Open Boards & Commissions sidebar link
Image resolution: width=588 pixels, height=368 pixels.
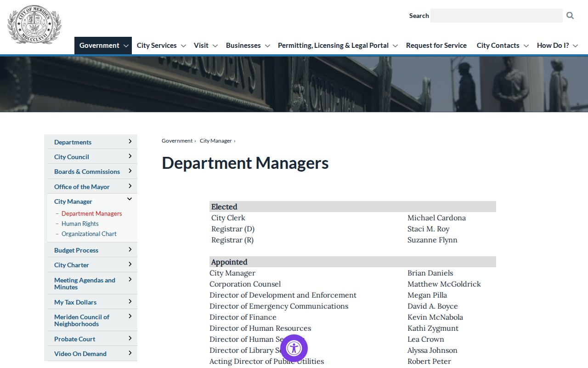click(87, 172)
